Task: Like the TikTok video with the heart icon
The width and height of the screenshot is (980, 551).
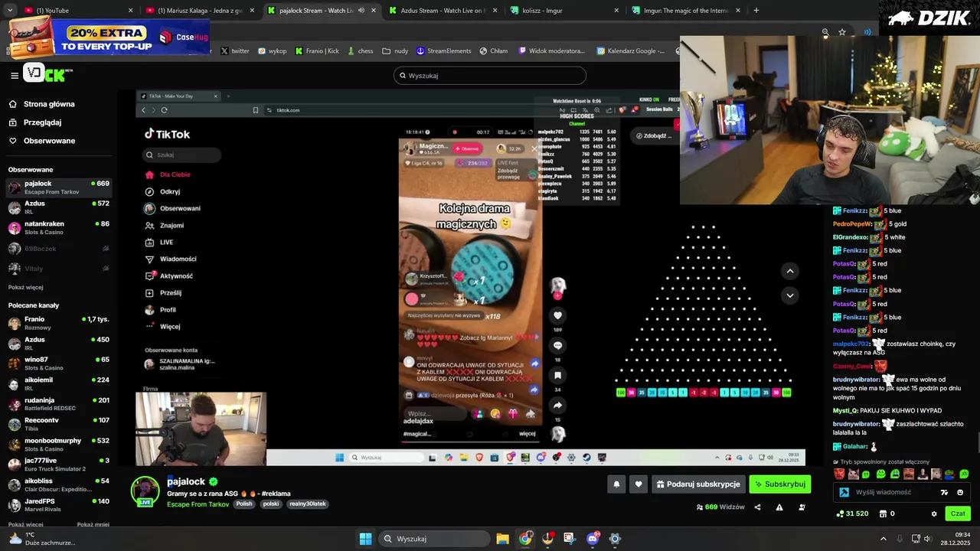Action: [x=557, y=315]
